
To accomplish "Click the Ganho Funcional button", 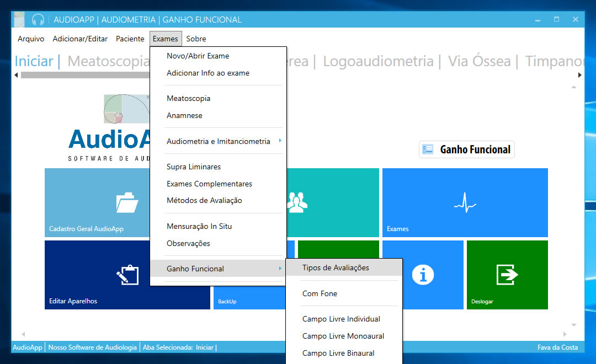I will coord(467,149).
